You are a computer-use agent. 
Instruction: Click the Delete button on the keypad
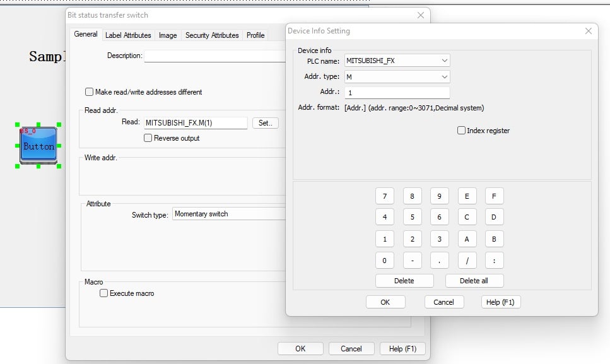click(x=404, y=280)
